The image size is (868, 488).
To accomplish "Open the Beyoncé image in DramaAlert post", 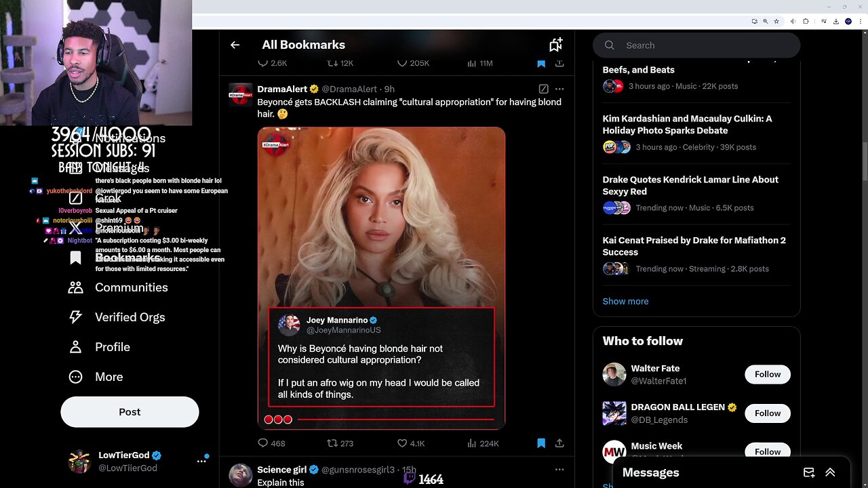I will [381, 278].
